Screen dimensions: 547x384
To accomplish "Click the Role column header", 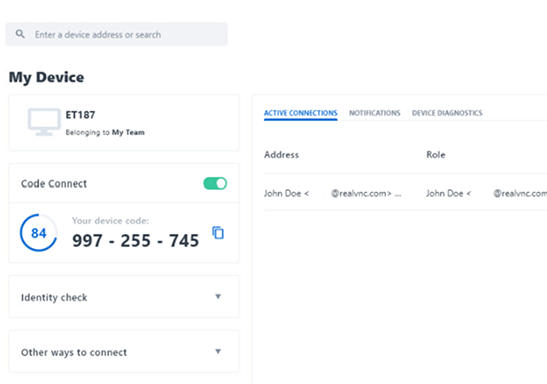I will coord(436,155).
